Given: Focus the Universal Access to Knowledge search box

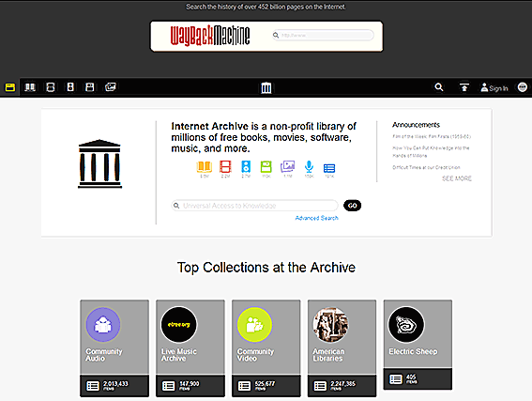Looking at the screenshot, I should tap(255, 206).
